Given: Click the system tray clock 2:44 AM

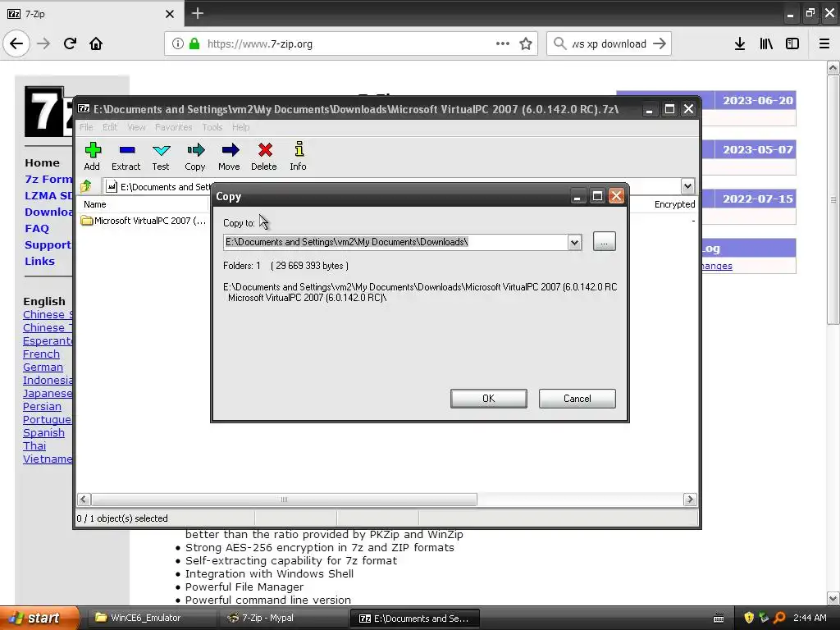Looking at the screenshot, I should click(810, 618).
